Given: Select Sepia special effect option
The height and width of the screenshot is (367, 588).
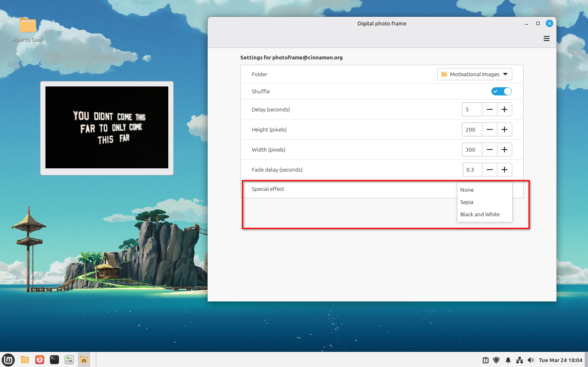Looking at the screenshot, I should [x=485, y=202].
